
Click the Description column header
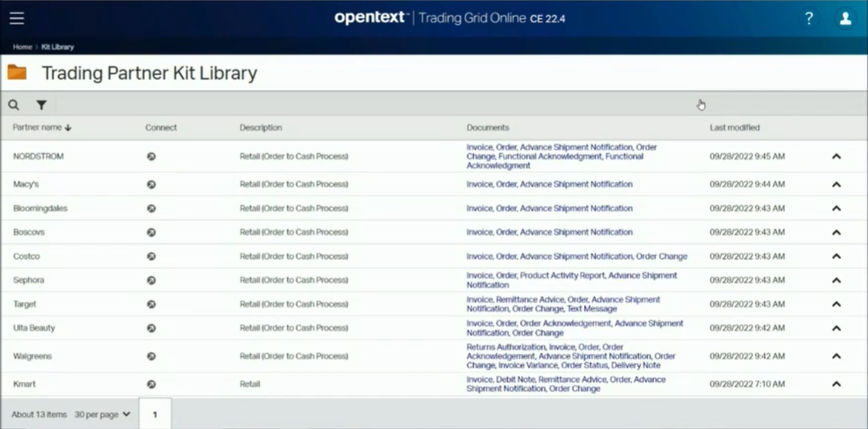[x=261, y=128]
